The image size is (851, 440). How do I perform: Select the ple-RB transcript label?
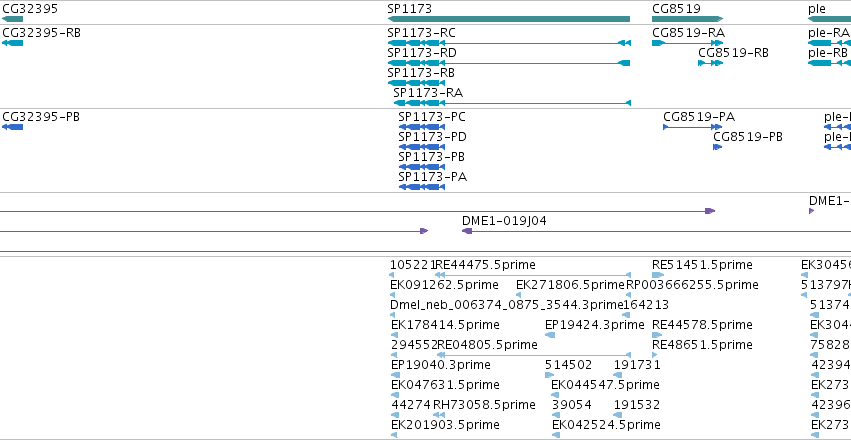(x=828, y=53)
